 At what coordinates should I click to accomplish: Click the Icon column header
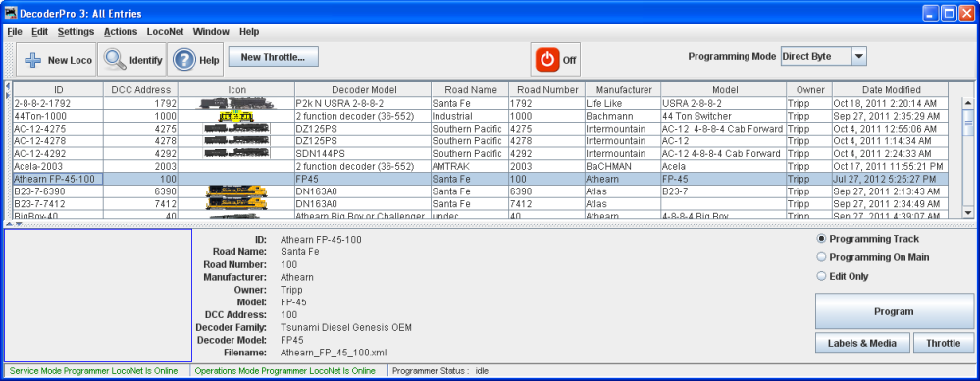click(x=236, y=90)
